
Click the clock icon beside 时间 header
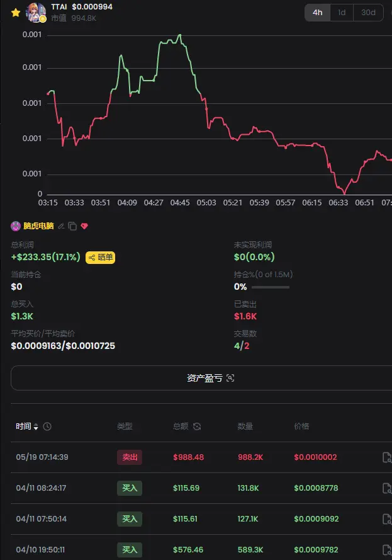[47, 426]
